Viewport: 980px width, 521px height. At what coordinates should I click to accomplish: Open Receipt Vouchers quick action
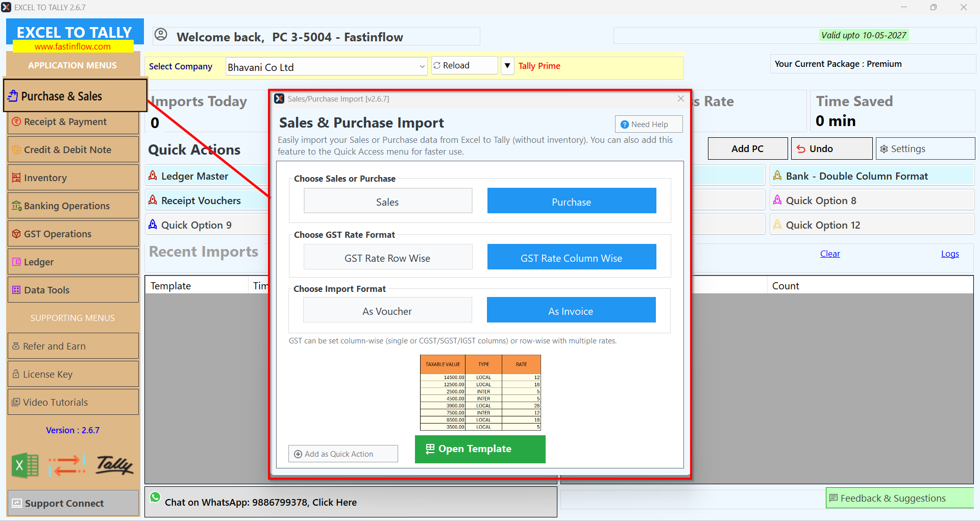point(207,201)
